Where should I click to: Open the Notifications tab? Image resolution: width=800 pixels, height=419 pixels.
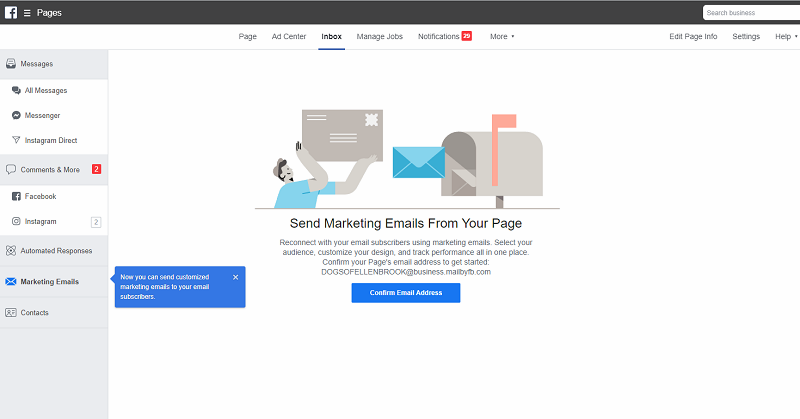439,37
